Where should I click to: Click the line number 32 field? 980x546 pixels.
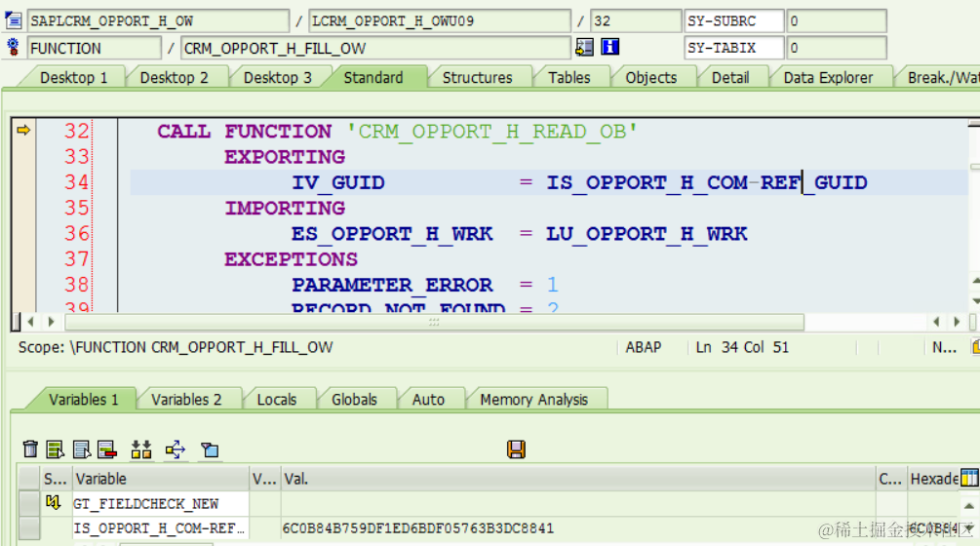click(x=635, y=20)
